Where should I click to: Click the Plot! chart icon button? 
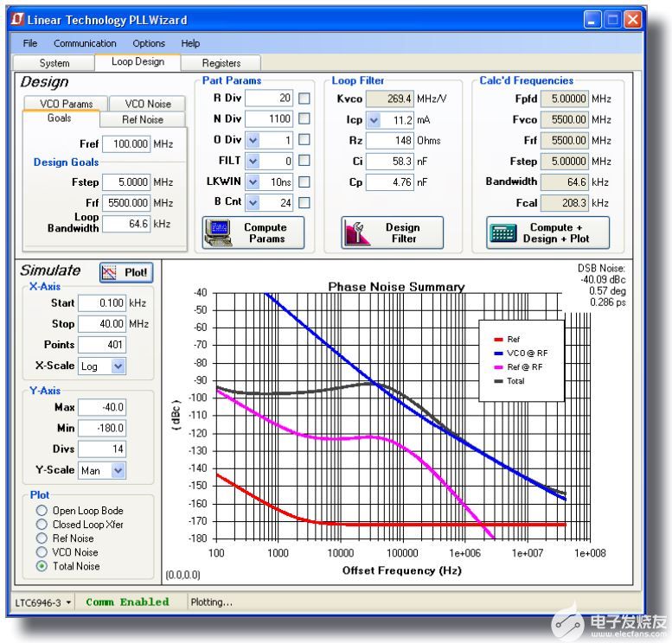pos(111,272)
